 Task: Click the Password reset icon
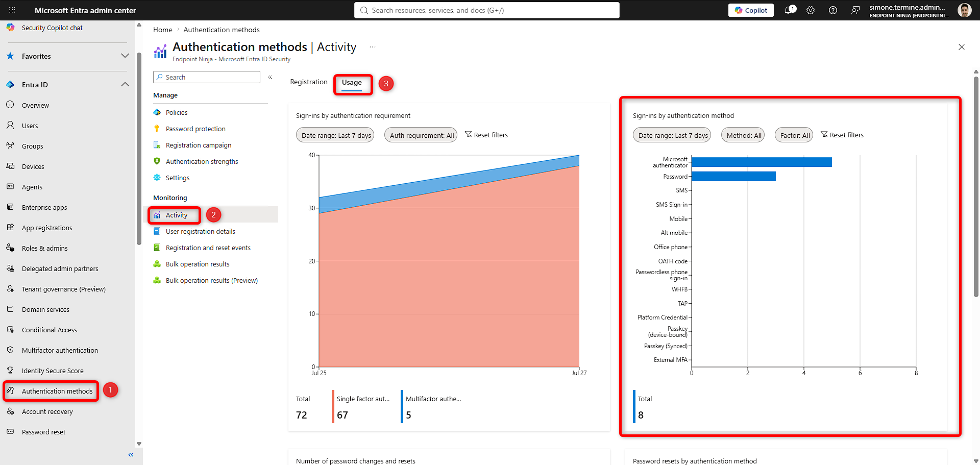[x=10, y=431]
